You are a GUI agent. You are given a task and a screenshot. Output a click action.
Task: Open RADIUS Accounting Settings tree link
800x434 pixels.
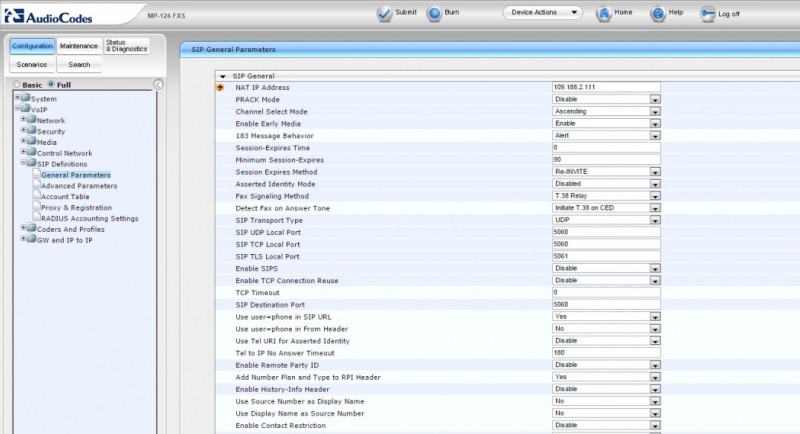pyautogui.click(x=90, y=218)
